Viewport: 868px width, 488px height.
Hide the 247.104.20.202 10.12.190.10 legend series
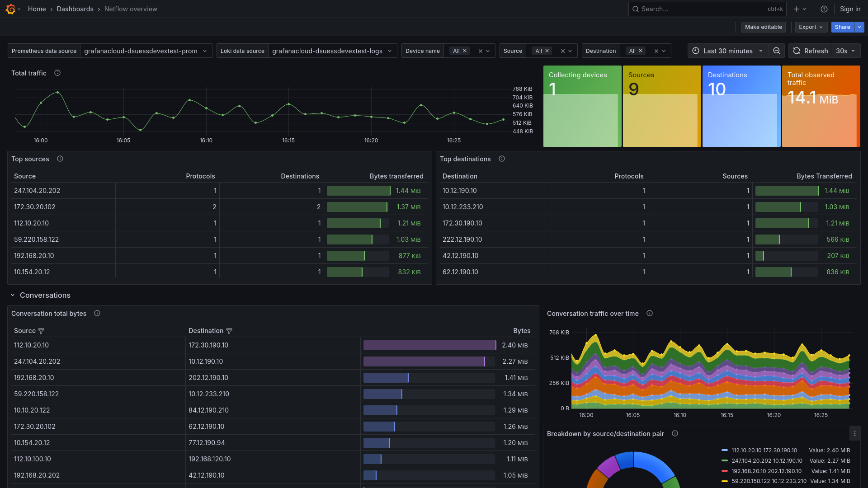767,461
